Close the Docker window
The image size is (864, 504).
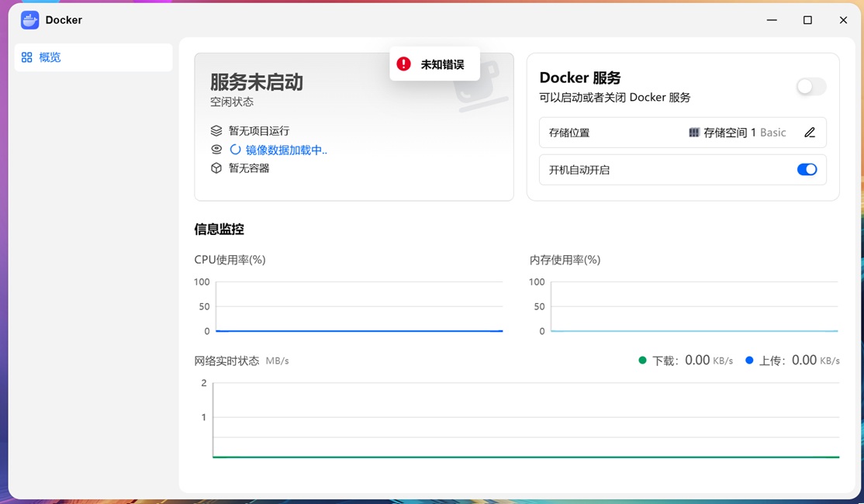coord(843,20)
